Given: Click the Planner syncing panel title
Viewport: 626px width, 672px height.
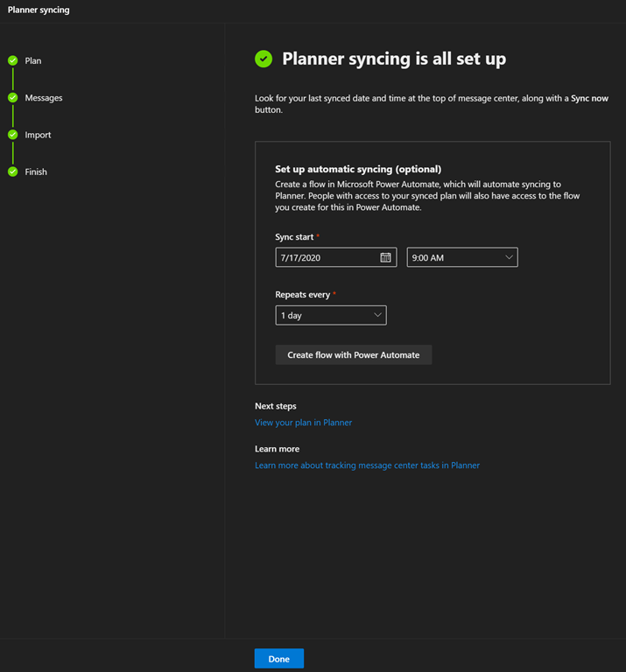Looking at the screenshot, I should click(x=39, y=10).
